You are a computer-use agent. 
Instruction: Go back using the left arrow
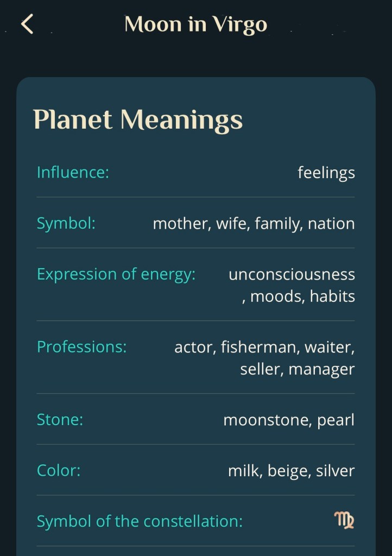[x=27, y=24]
